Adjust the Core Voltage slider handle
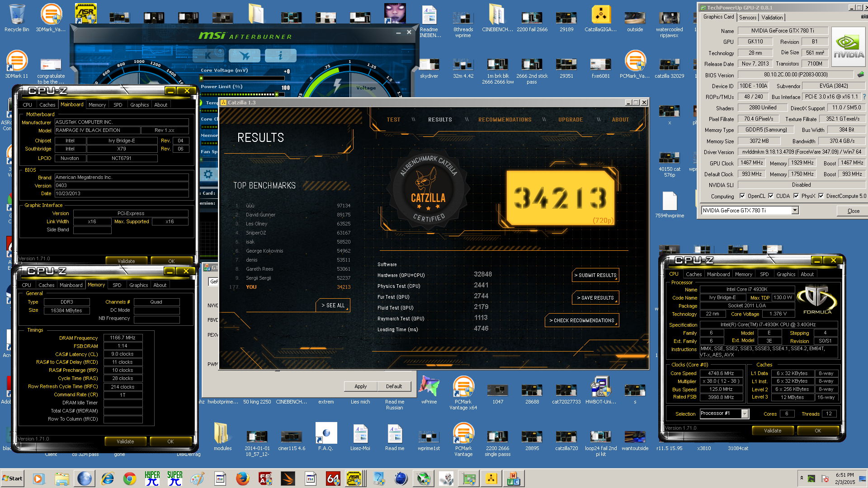The width and height of the screenshot is (868, 488). coord(201,78)
